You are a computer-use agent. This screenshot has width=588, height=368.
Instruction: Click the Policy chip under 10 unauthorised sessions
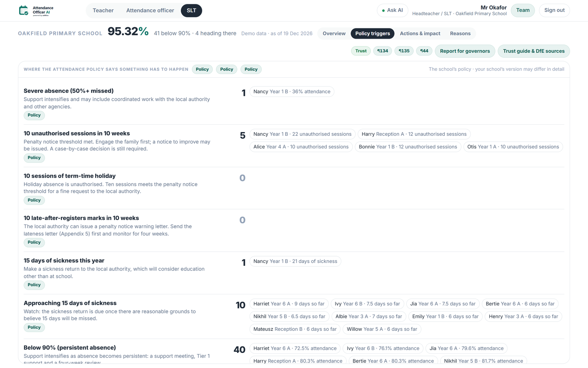click(x=34, y=158)
